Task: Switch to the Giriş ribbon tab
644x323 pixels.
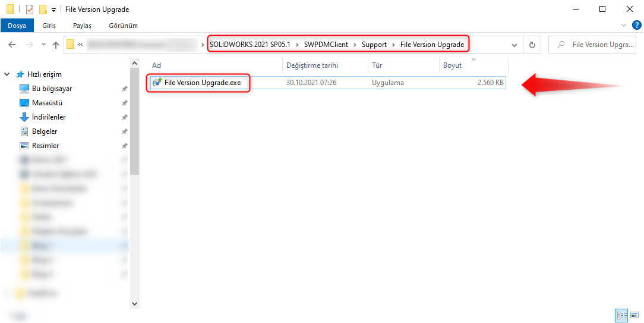Action: click(49, 26)
